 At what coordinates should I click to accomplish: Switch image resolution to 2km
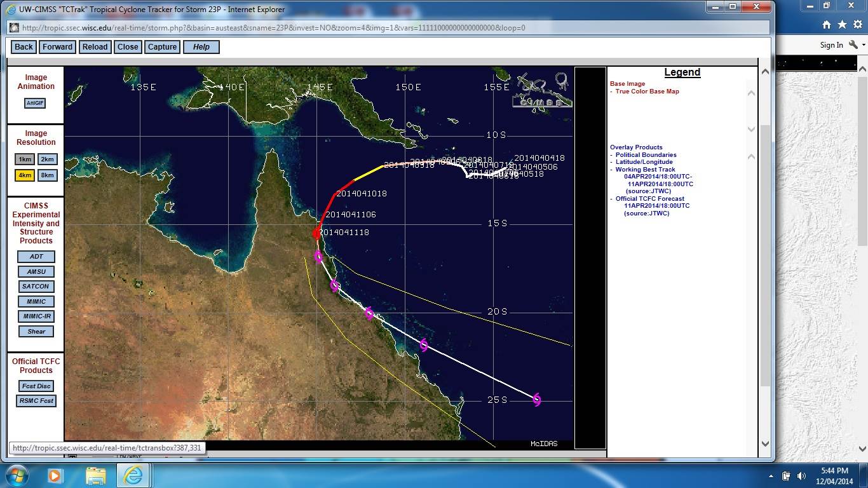coord(47,159)
